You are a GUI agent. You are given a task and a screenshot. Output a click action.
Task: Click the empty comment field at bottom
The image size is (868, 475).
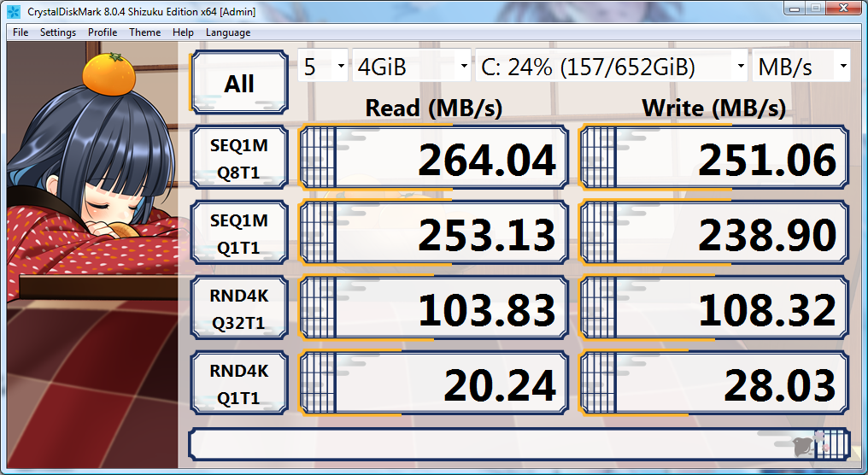coord(519,444)
